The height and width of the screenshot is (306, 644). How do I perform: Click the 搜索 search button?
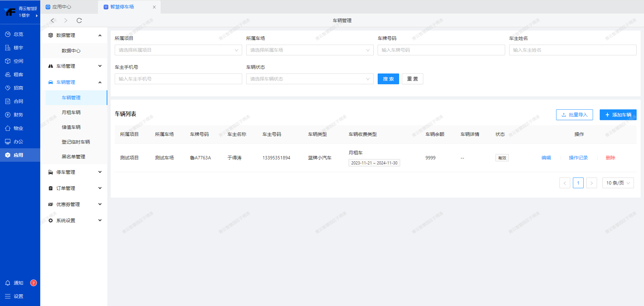coord(388,79)
